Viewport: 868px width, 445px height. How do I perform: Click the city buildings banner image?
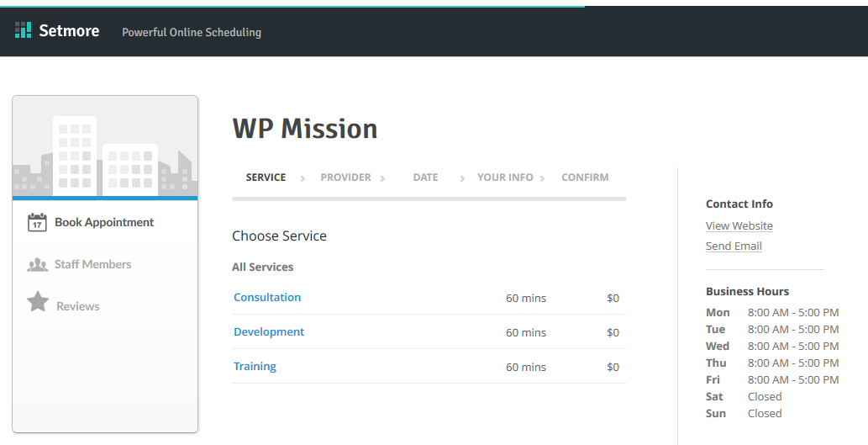pyautogui.click(x=105, y=147)
